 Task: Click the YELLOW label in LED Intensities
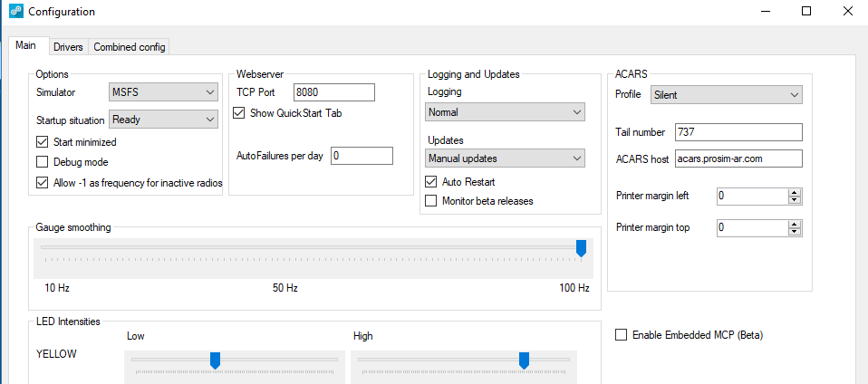(56, 355)
